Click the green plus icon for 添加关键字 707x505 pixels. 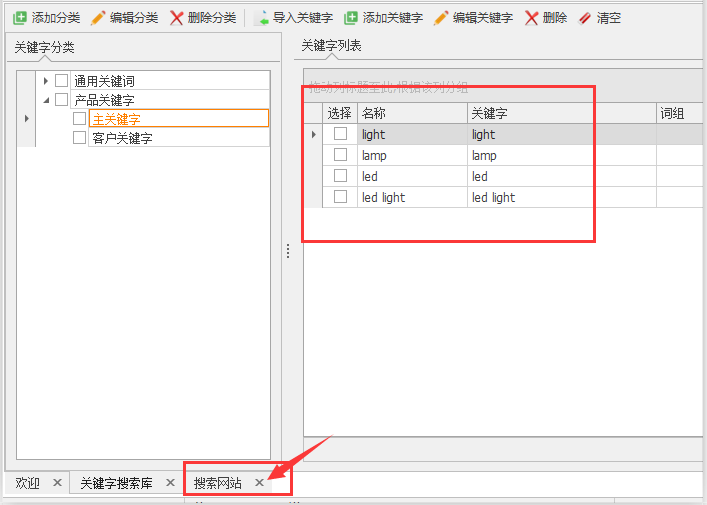tap(351, 18)
